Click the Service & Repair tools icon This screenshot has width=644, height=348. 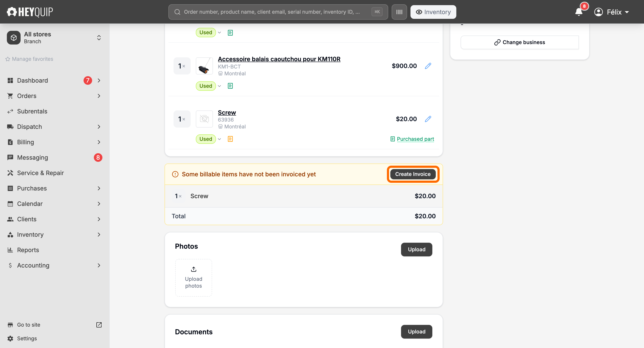tap(10, 173)
